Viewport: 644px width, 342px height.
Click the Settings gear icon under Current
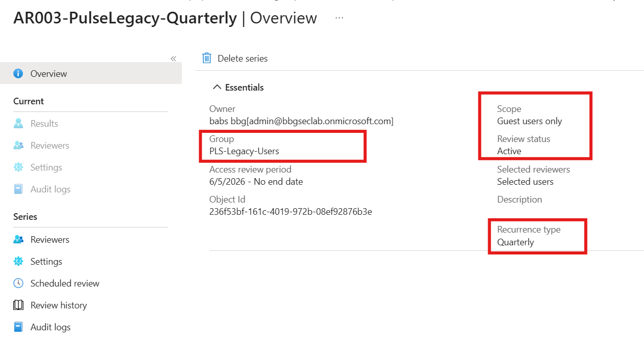18,167
